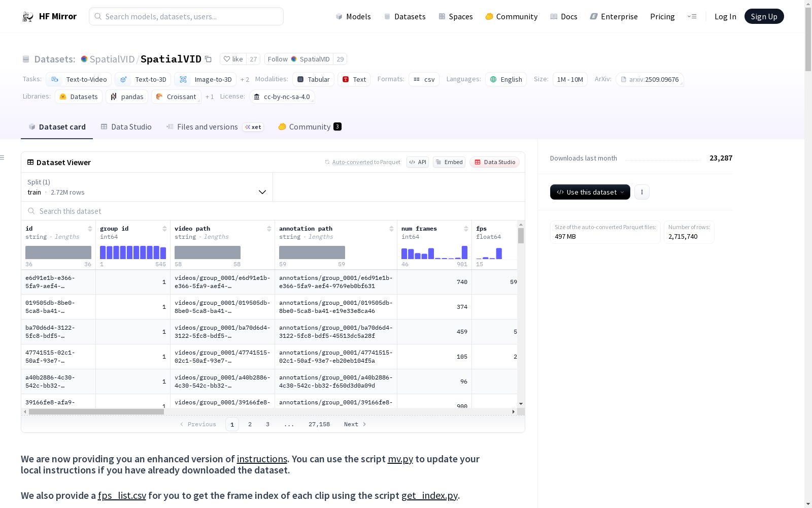The width and height of the screenshot is (812, 508).
Task: Click the main search models input field
Action: click(x=186, y=16)
